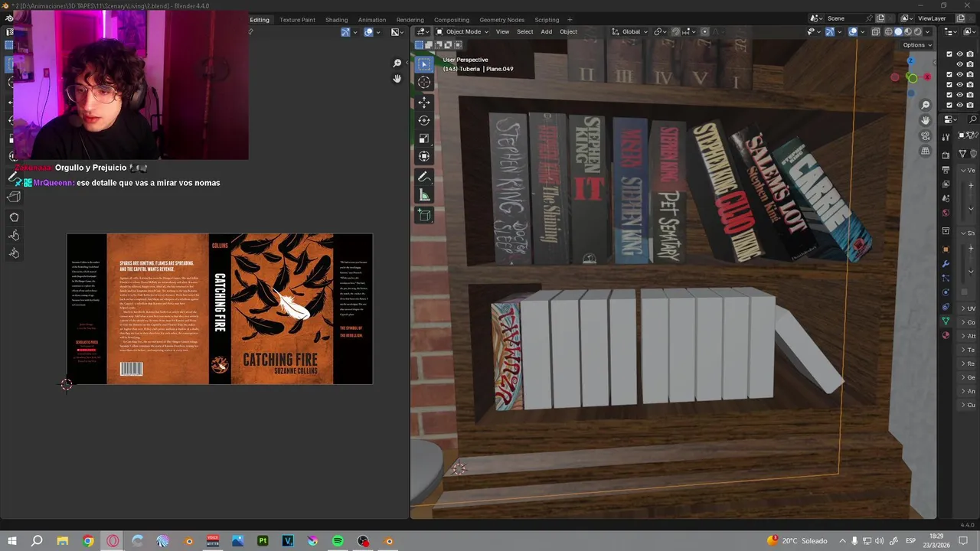Click the image editor pan hand icon
Image resolution: width=980 pixels, height=551 pixels.
pos(397,79)
